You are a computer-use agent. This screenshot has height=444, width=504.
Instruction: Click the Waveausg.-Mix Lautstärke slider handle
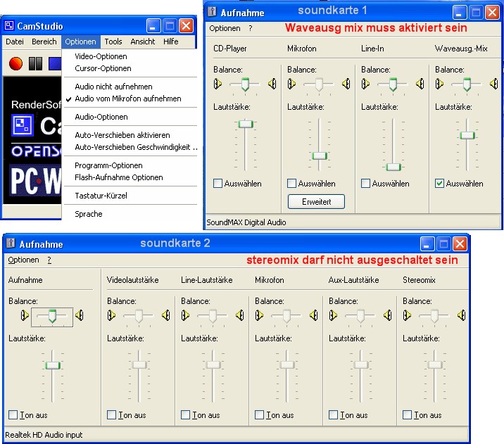(x=467, y=135)
